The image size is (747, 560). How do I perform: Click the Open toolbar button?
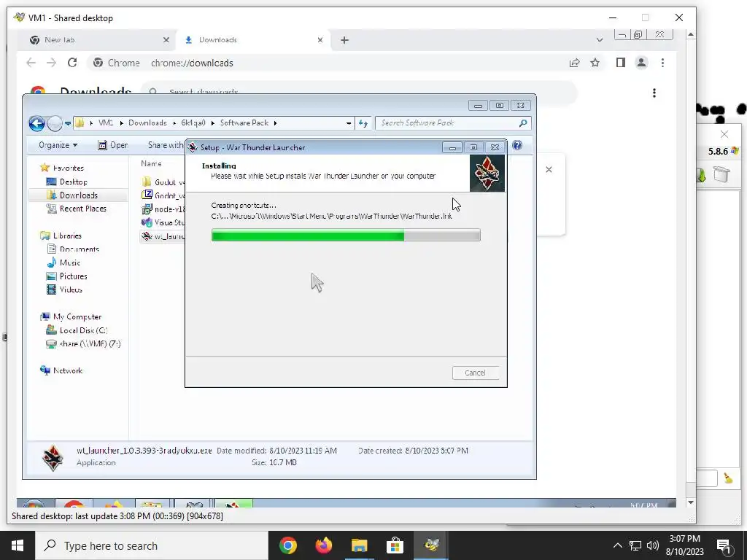coord(113,145)
